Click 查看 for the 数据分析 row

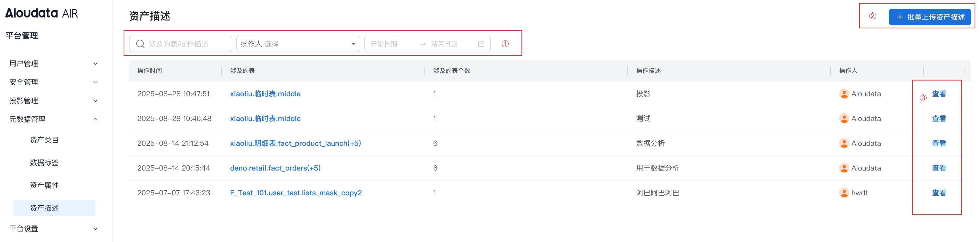(938, 143)
